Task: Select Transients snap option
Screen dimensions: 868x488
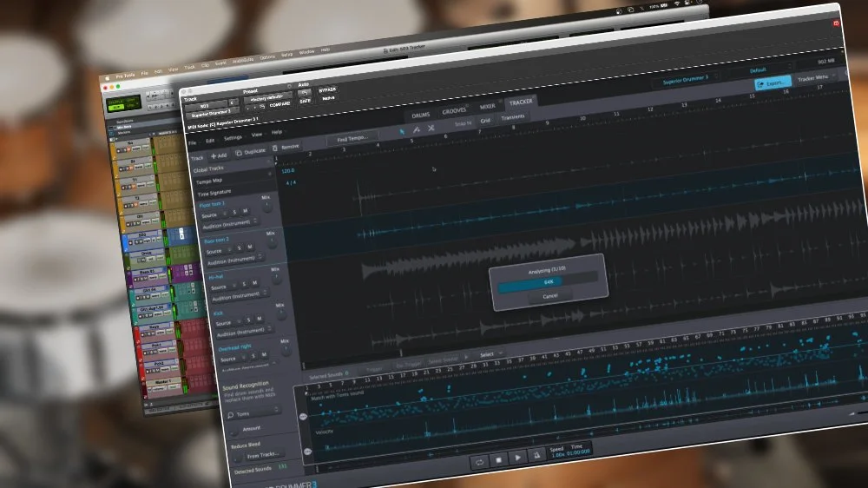Action: pos(513,117)
